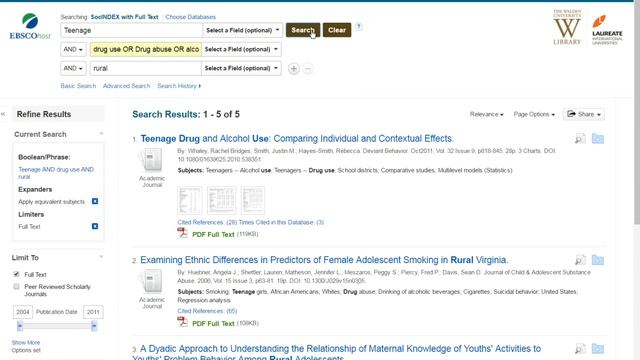Open the Relevance sort dropdown

coord(486,114)
